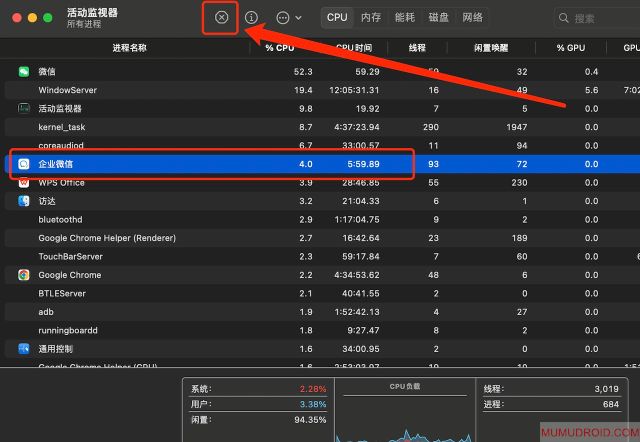Click the 进程 684 total
Viewport: 640px width, 442px height.
pyautogui.click(x=611, y=404)
